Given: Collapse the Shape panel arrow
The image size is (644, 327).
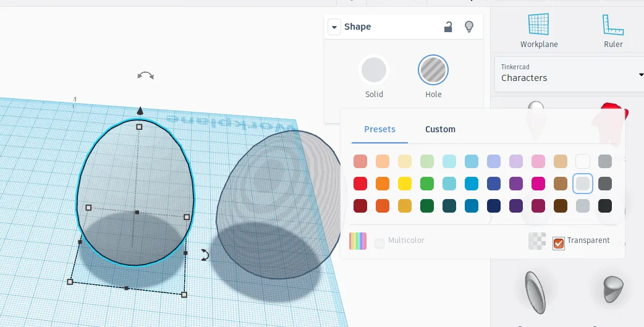Looking at the screenshot, I should click(334, 27).
